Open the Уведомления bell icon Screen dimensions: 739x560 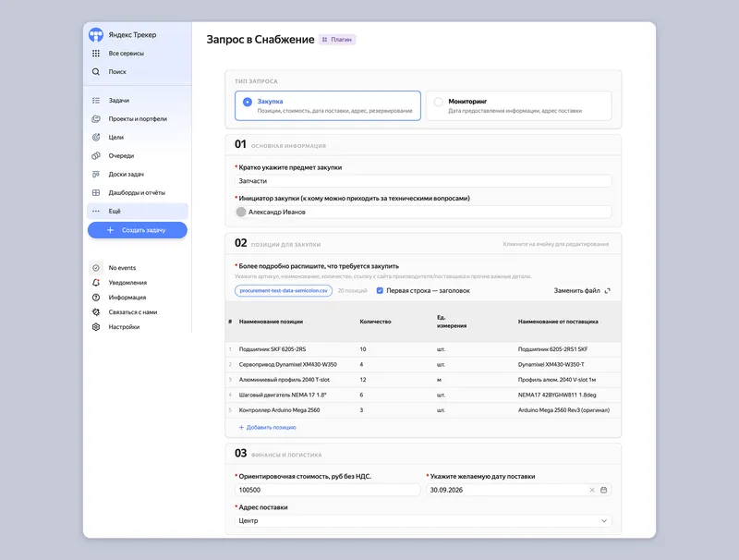point(96,283)
